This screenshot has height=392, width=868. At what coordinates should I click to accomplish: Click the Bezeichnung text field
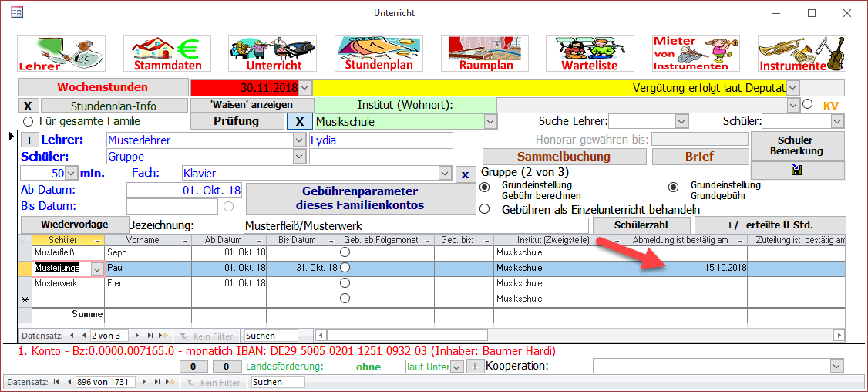tap(415, 225)
